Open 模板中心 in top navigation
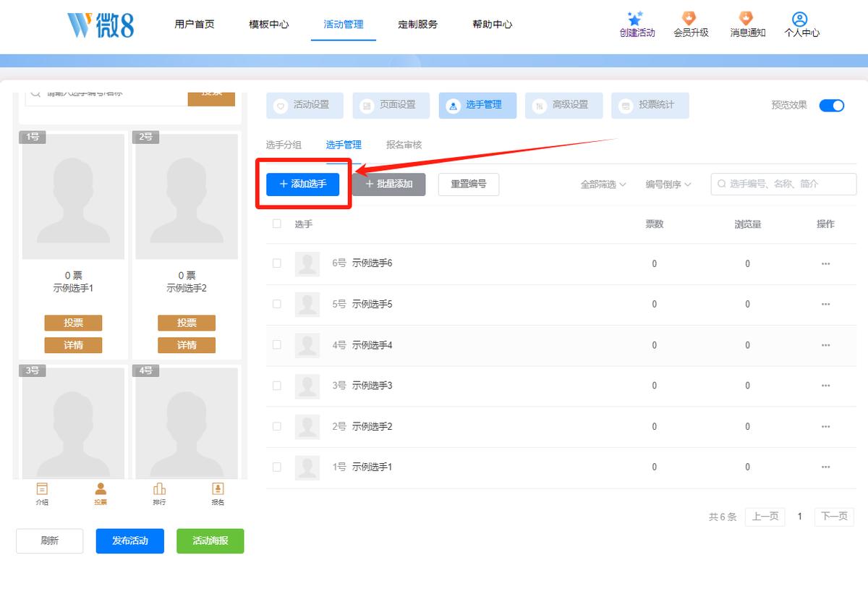This screenshot has height=589, width=868. tap(268, 24)
